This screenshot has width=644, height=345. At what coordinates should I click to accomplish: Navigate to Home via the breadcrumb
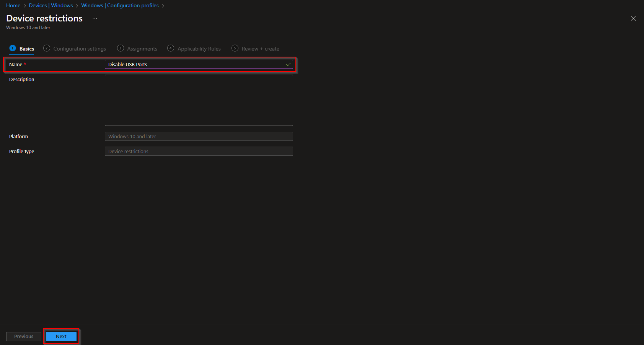13,5
